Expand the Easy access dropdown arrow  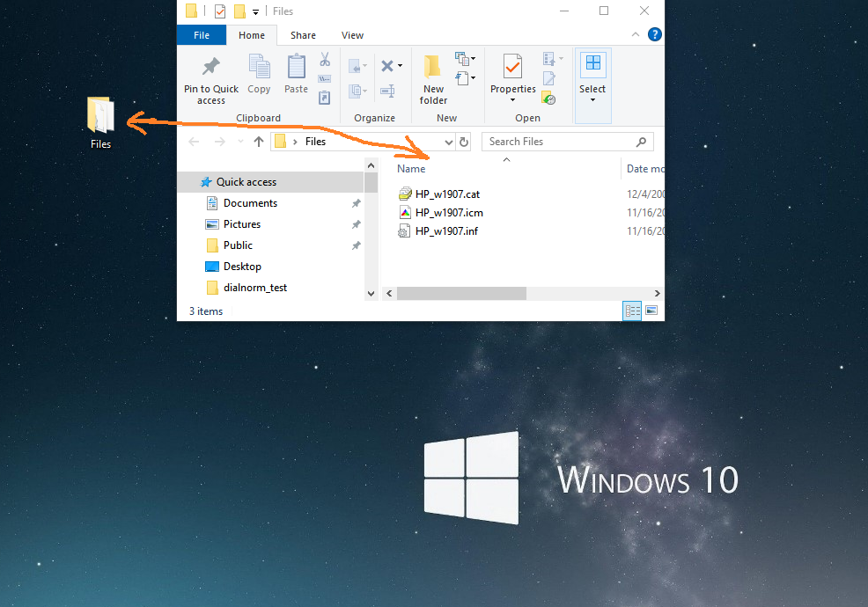click(x=474, y=78)
